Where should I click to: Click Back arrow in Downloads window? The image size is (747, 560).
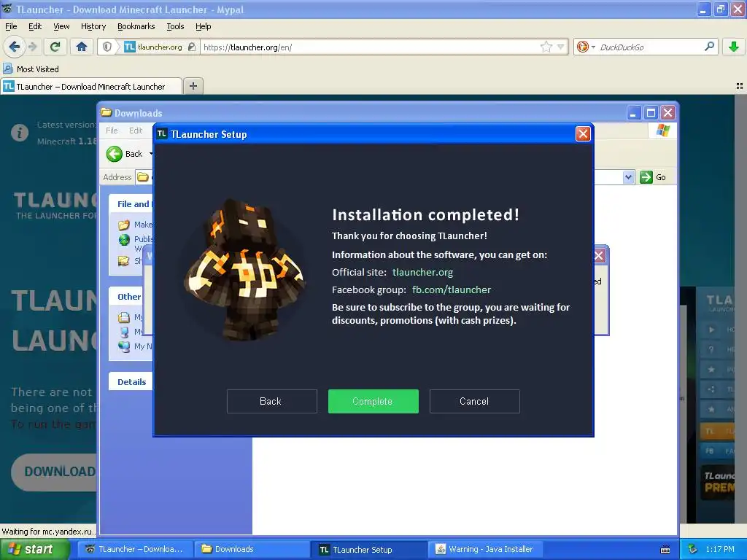pos(115,154)
